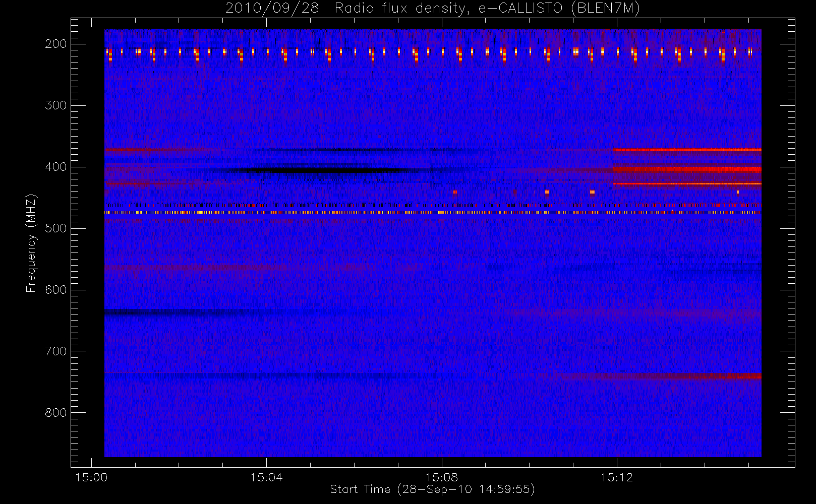Click the 200 frequency tick label

point(56,44)
